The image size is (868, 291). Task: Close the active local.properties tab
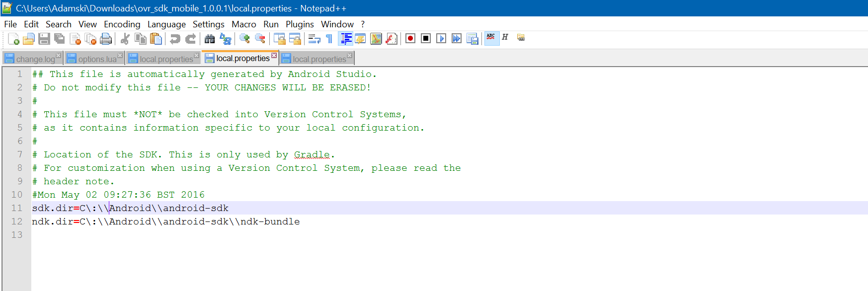tap(274, 55)
